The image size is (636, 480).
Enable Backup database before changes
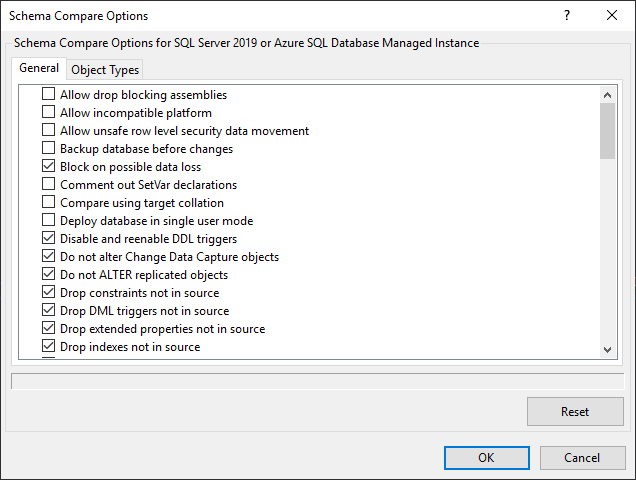(x=49, y=149)
